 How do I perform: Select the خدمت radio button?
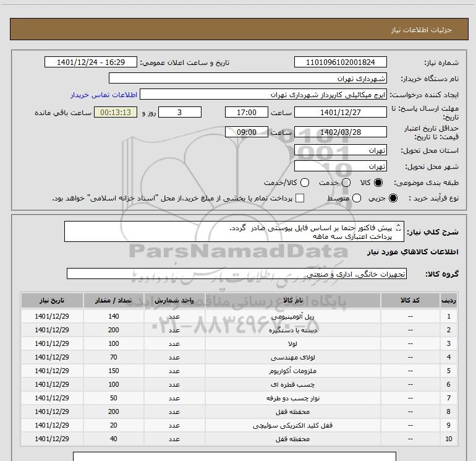346,183
